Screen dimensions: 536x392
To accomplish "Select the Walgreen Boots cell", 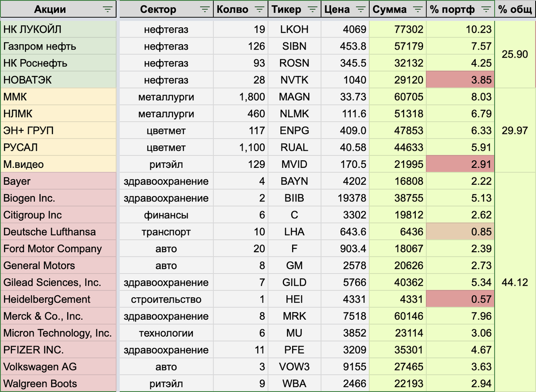I will tap(59, 384).
